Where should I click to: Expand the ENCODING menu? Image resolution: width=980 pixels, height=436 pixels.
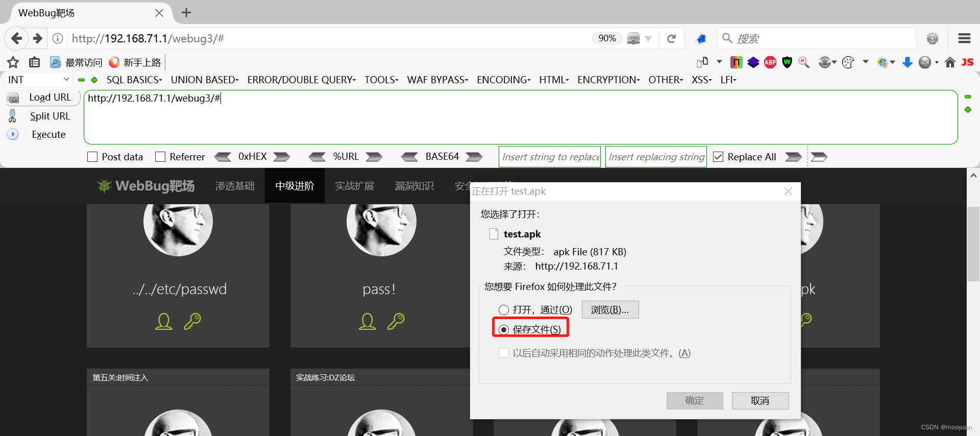504,80
